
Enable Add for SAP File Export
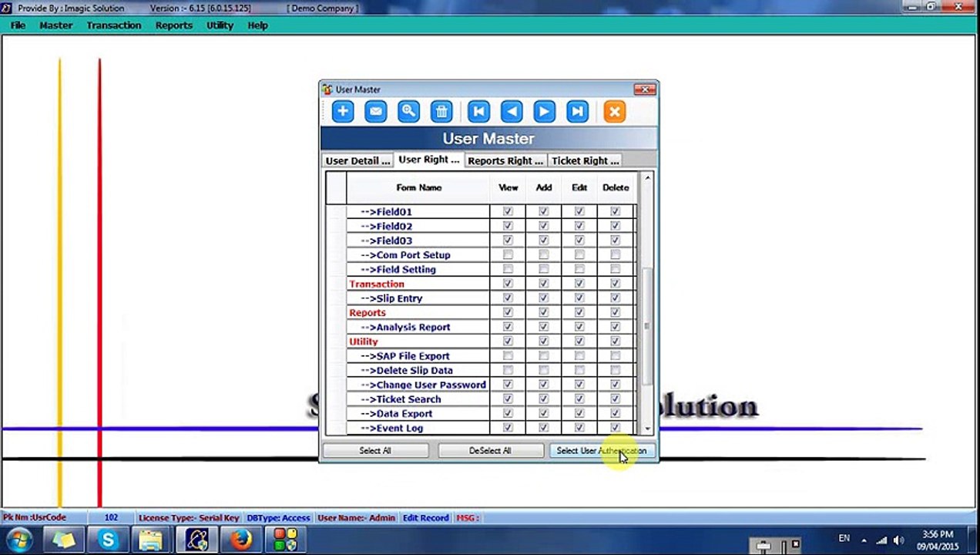544,356
